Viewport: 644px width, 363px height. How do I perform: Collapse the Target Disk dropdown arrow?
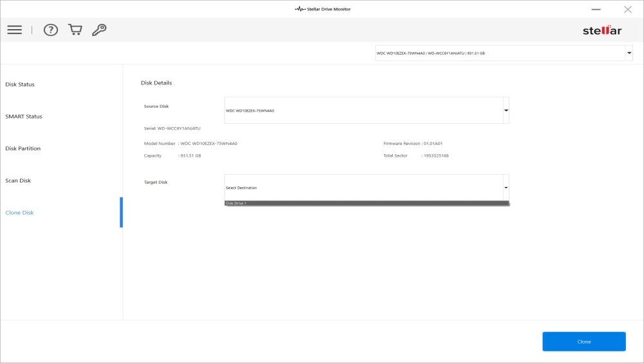[x=506, y=188]
